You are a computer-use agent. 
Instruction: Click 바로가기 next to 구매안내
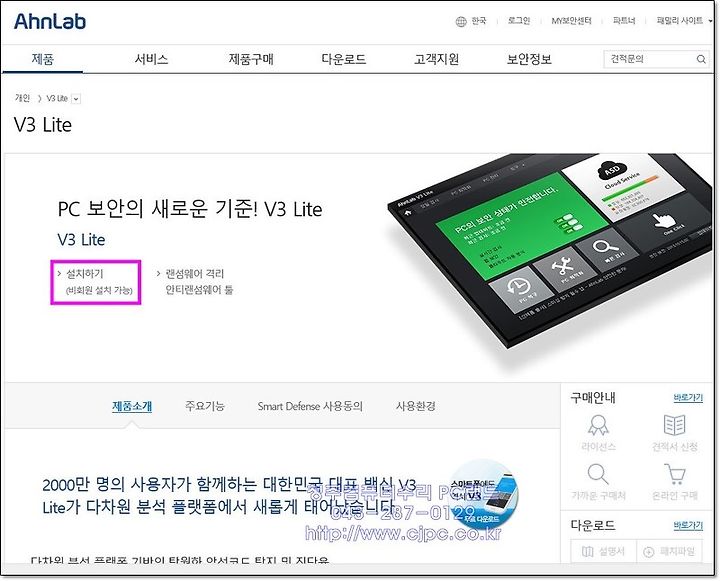tap(688, 398)
